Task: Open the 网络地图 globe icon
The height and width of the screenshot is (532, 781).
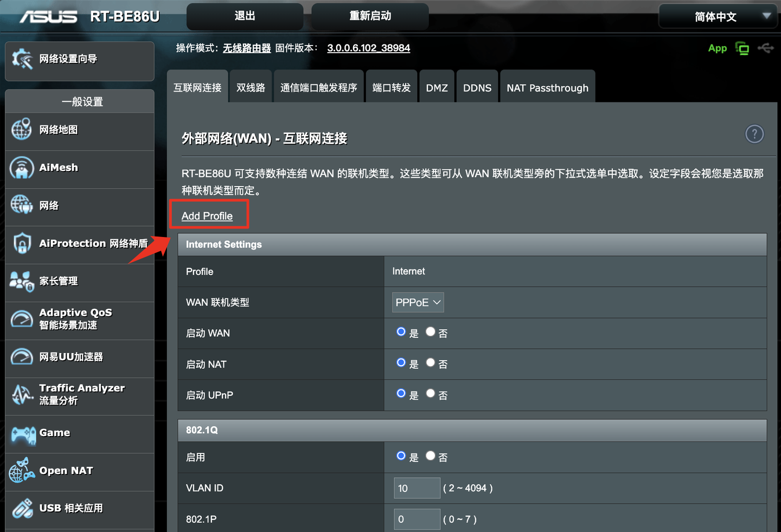Action: 22,130
